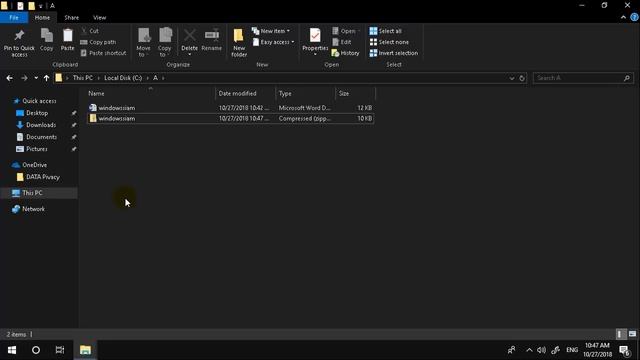This screenshot has width=640, height=360.
Task: Show hidden tray icons
Action: coord(529,350)
